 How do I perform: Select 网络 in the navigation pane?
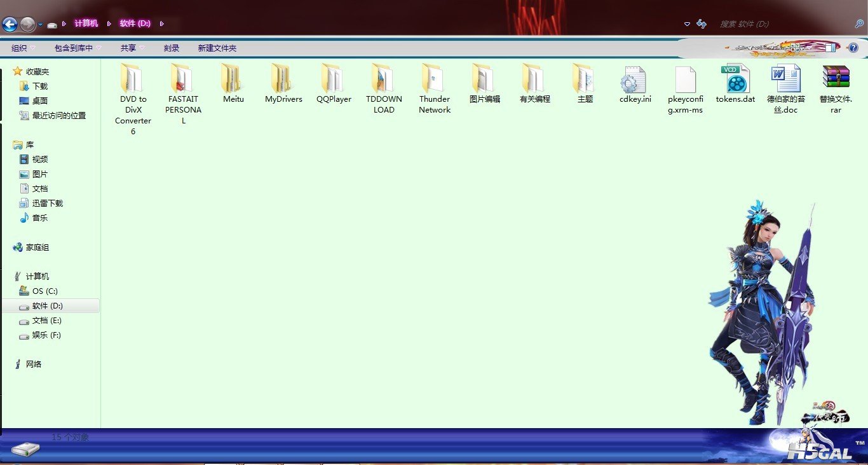coord(27,364)
